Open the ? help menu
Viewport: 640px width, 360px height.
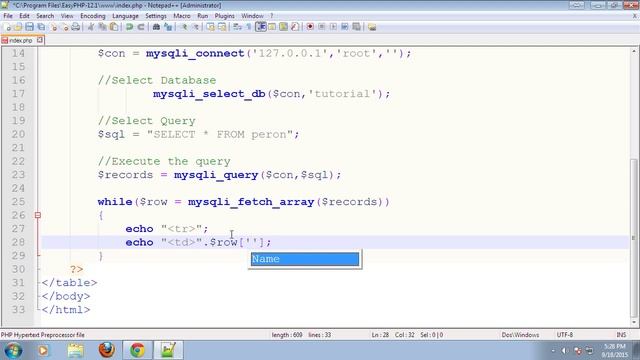tap(271, 16)
